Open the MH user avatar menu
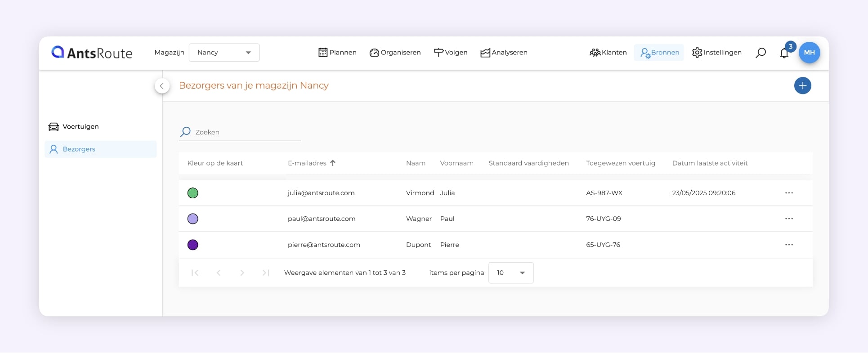This screenshot has height=353, width=868. [x=809, y=53]
